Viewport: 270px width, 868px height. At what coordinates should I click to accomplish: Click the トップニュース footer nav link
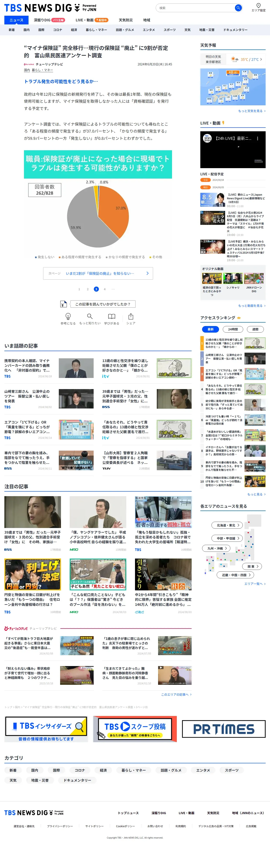(128, 813)
